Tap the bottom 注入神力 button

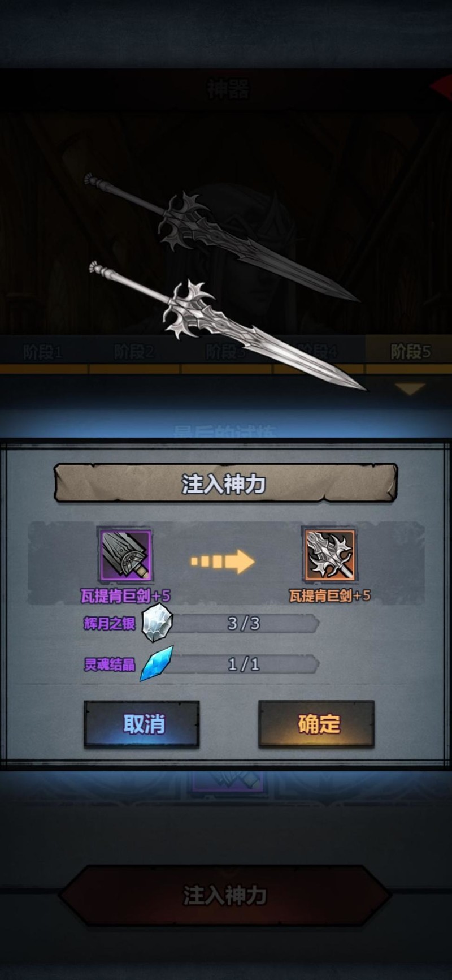[225, 895]
